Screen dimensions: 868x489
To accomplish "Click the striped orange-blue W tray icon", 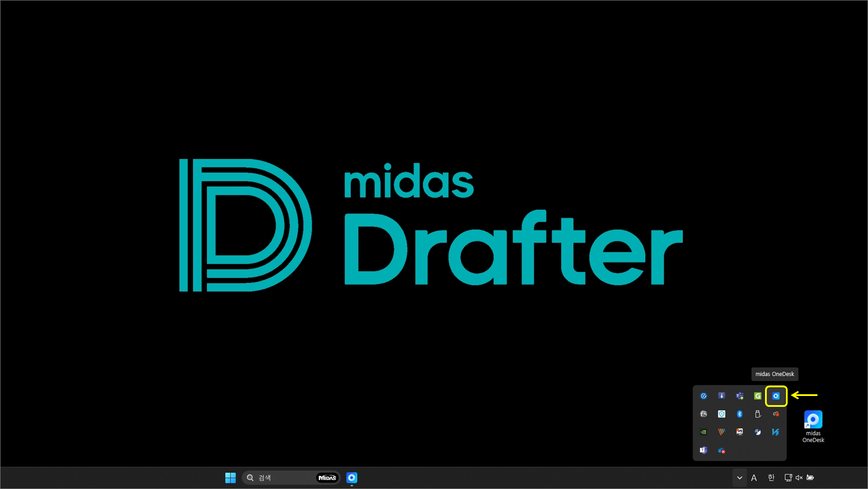I will pyautogui.click(x=722, y=432).
